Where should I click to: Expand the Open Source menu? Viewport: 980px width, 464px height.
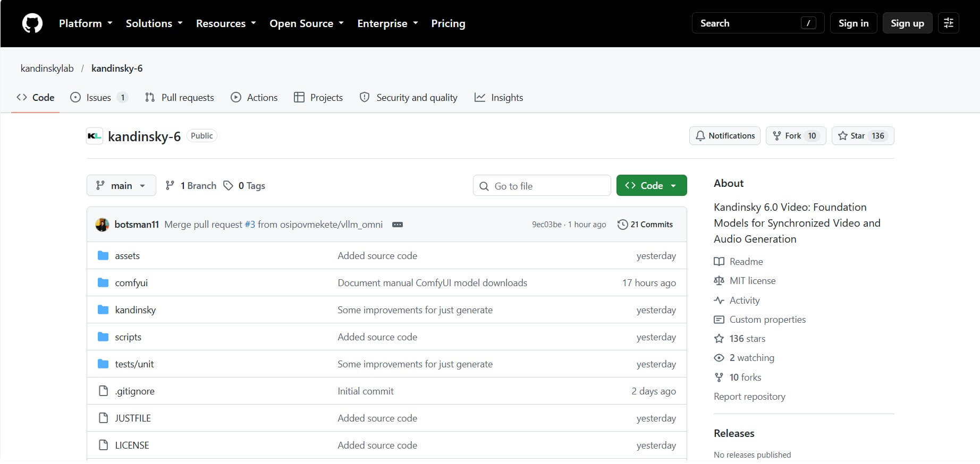[307, 23]
